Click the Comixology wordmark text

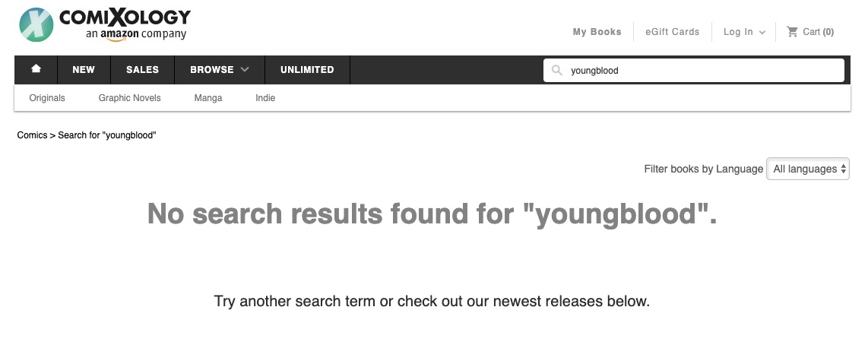pyautogui.click(x=125, y=17)
